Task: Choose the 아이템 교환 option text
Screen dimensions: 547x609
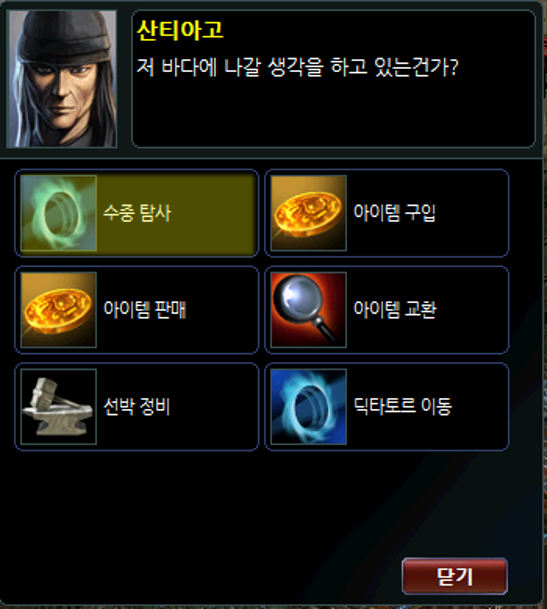Action: 395,310
